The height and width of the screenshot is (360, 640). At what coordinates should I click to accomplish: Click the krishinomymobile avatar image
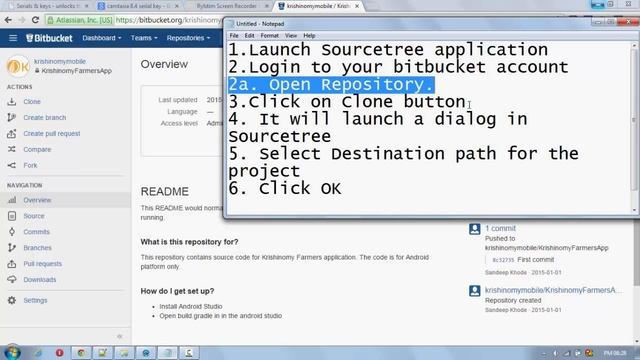pos(18,66)
